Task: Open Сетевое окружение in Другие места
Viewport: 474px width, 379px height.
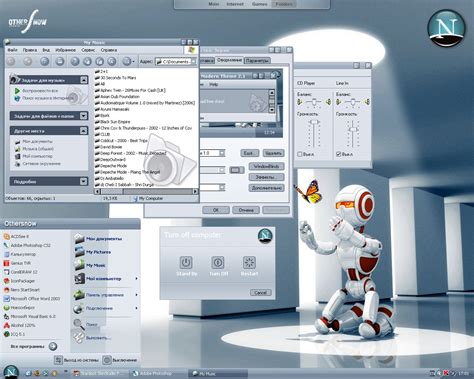Action: [x=41, y=164]
